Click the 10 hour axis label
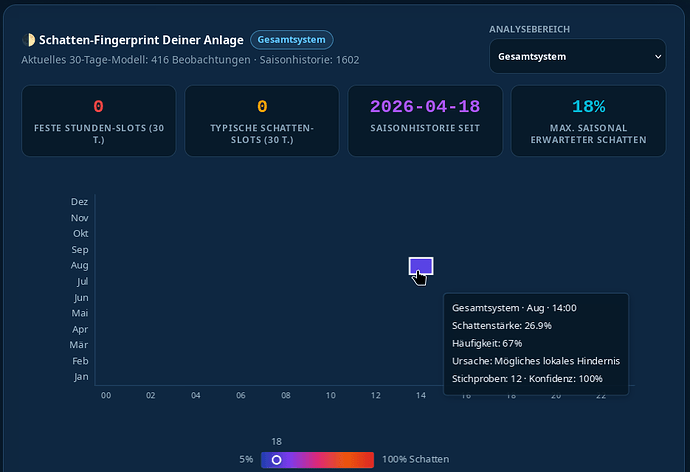690x472 pixels. [330, 395]
